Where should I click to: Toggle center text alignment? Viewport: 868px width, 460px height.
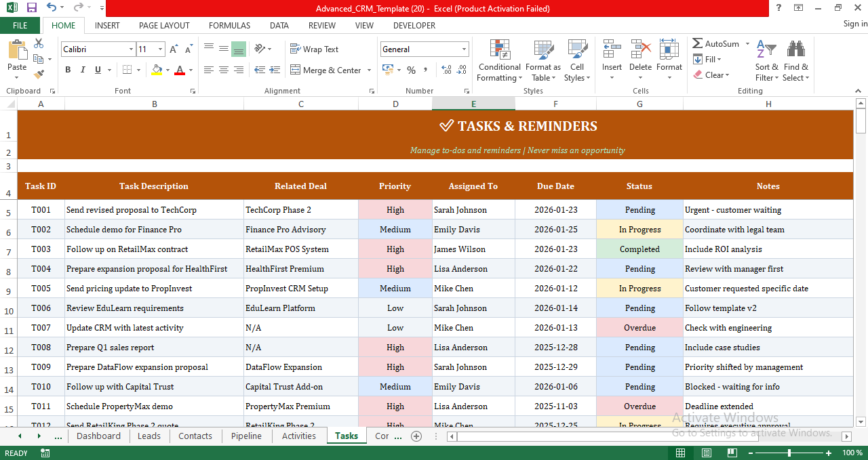(223, 70)
